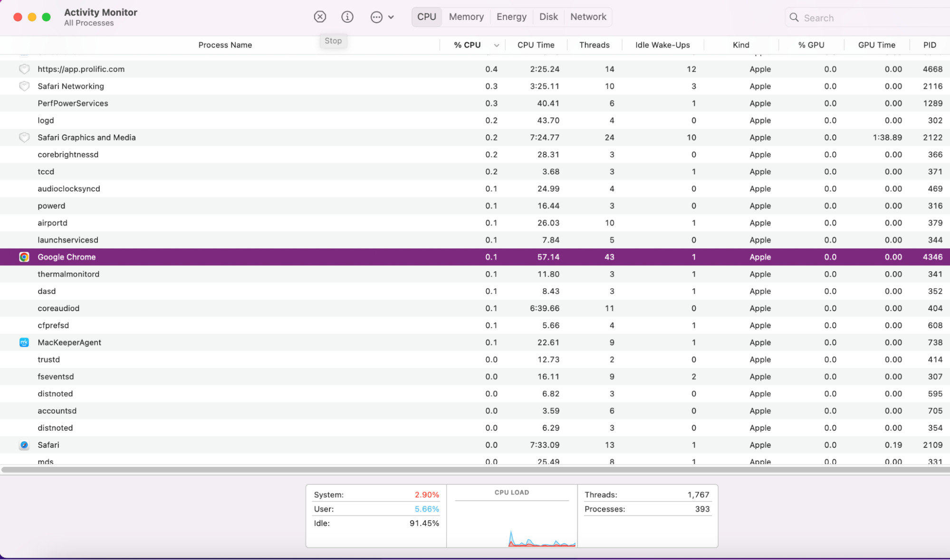Click in the Search field
This screenshot has height=560, width=950.
(867, 18)
